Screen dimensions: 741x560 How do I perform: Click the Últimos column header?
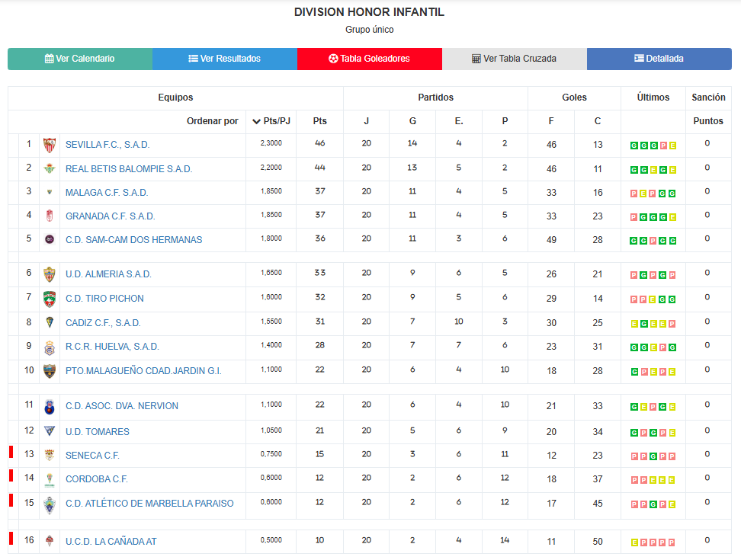tap(653, 98)
